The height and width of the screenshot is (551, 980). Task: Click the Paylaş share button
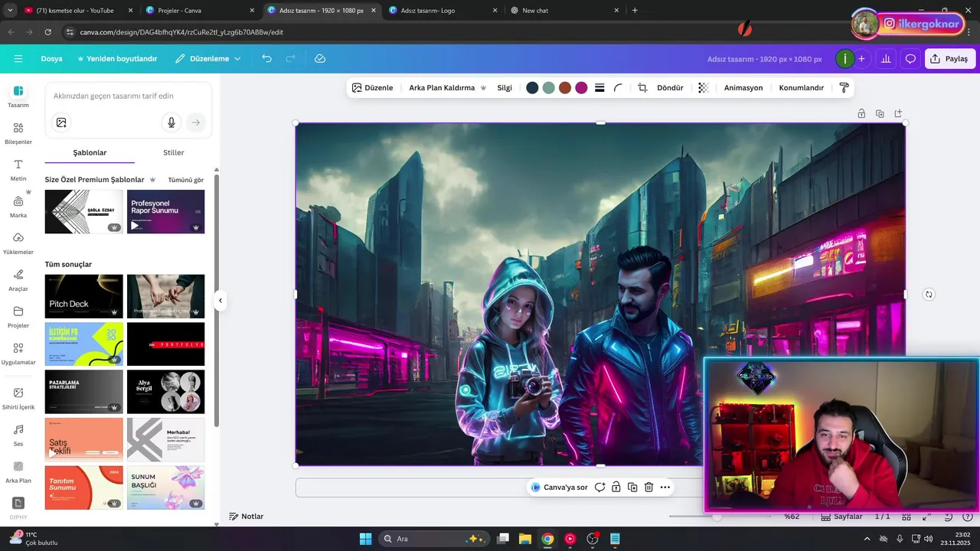tap(949, 59)
